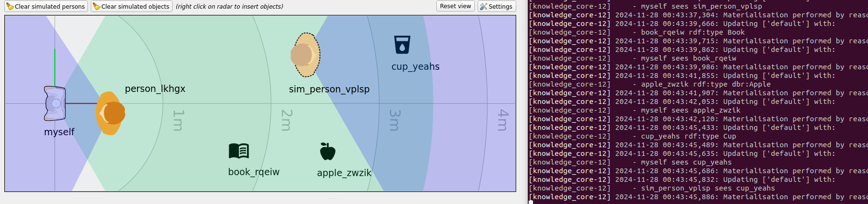Click broom icon on Clear simulated objects

97,6
